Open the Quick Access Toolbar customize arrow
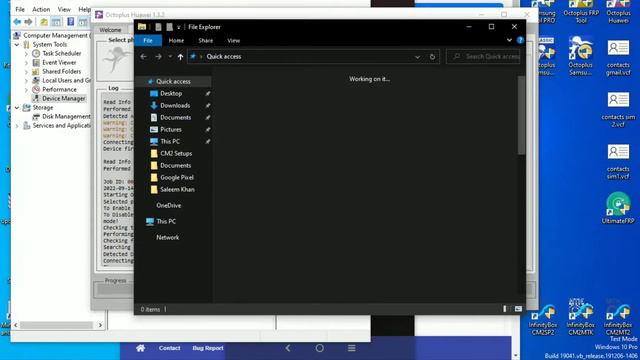This screenshot has height=360, width=640. pyautogui.click(x=178, y=27)
